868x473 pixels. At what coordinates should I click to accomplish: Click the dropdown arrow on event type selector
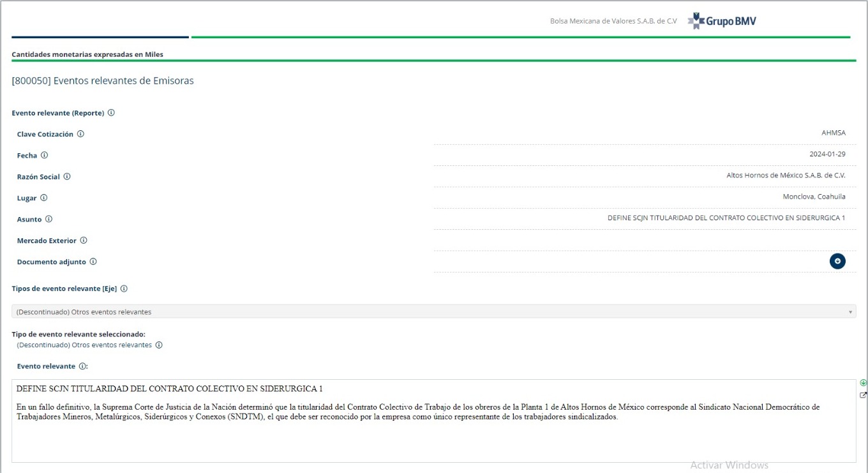850,312
